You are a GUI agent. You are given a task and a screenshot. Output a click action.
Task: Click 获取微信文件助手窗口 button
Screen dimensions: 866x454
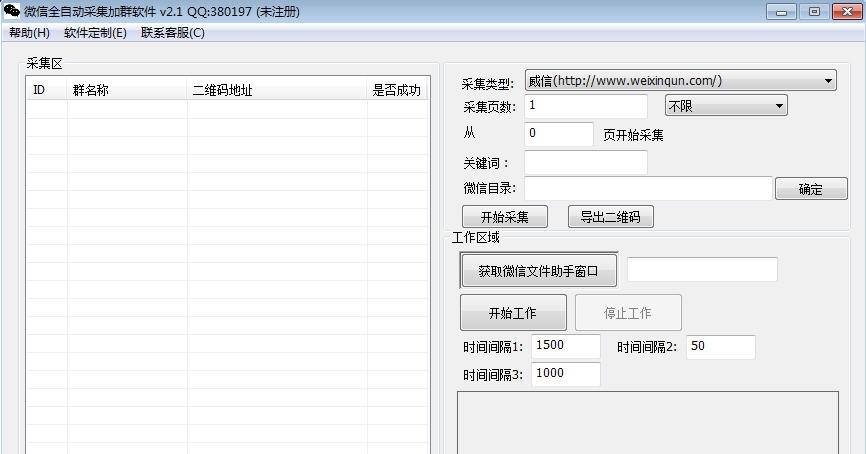point(538,271)
